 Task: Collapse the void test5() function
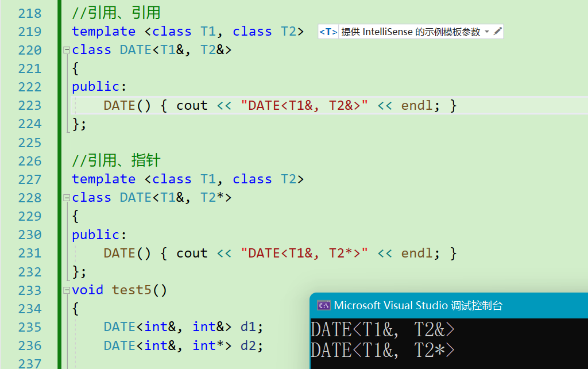(x=67, y=290)
